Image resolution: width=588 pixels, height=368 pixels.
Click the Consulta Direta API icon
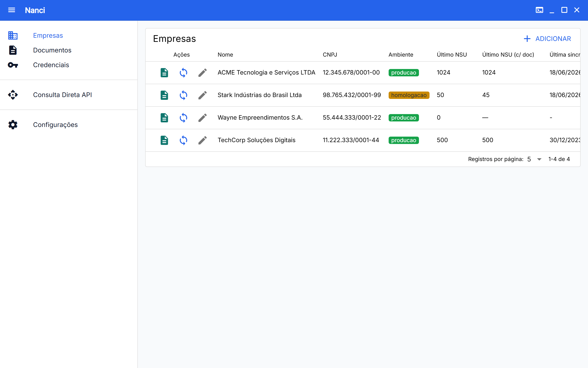point(13,95)
